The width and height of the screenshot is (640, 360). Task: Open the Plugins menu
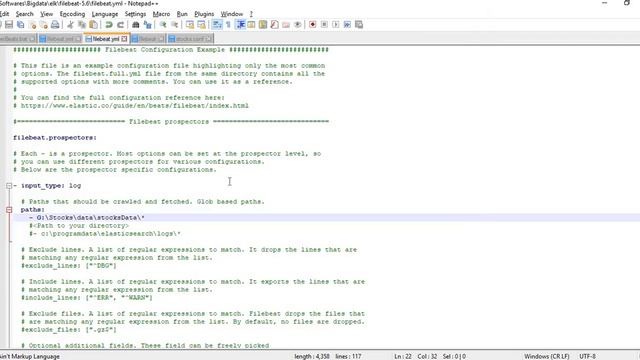[x=204, y=14]
